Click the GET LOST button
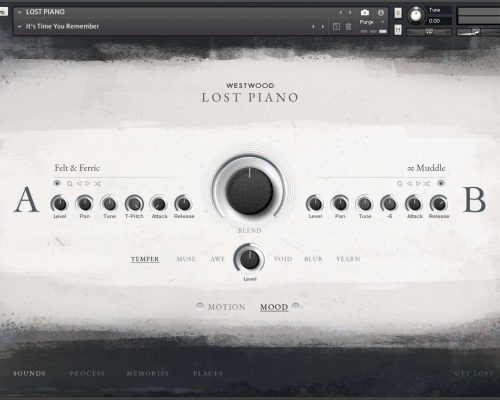The height and width of the screenshot is (400, 500). click(x=473, y=373)
